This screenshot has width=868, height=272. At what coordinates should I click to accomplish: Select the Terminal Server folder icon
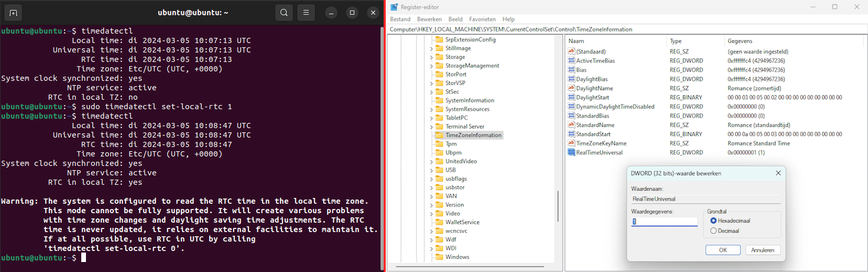pyautogui.click(x=439, y=127)
